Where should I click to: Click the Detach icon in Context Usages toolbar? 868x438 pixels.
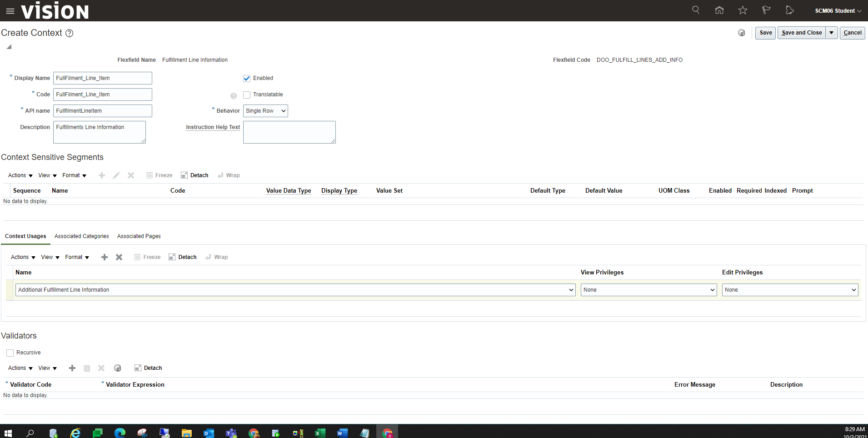182,257
